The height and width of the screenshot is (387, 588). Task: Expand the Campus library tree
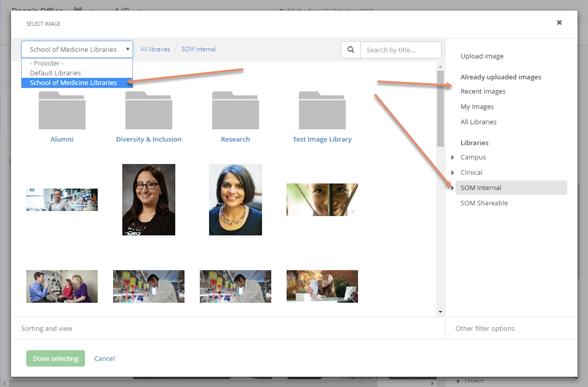click(x=452, y=157)
